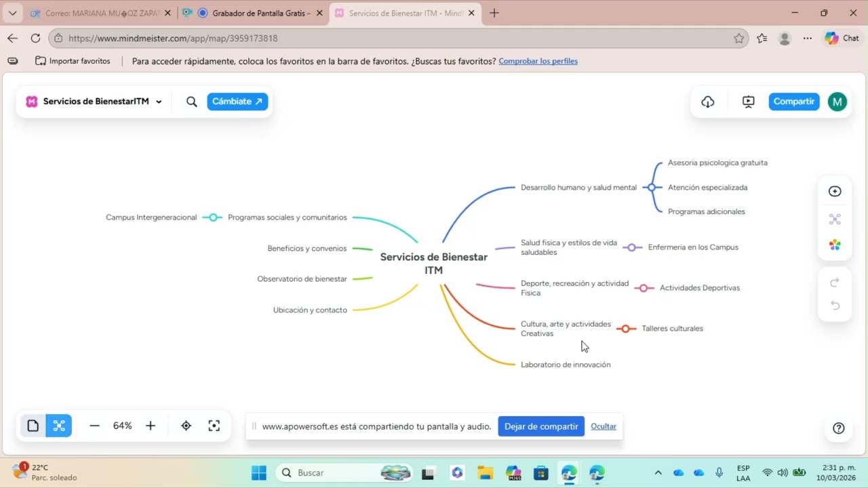Open the help question mark

pos(839,428)
